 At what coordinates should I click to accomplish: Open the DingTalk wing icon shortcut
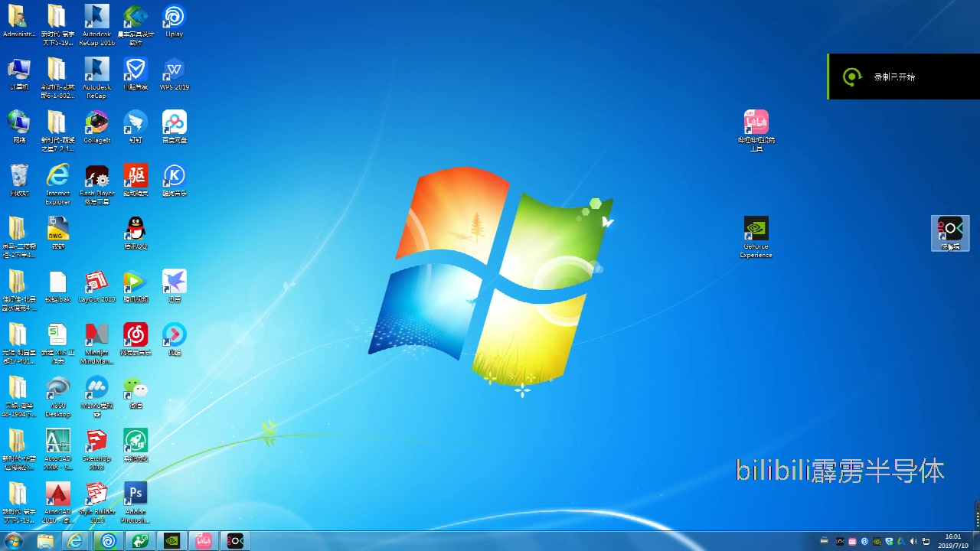click(x=136, y=127)
